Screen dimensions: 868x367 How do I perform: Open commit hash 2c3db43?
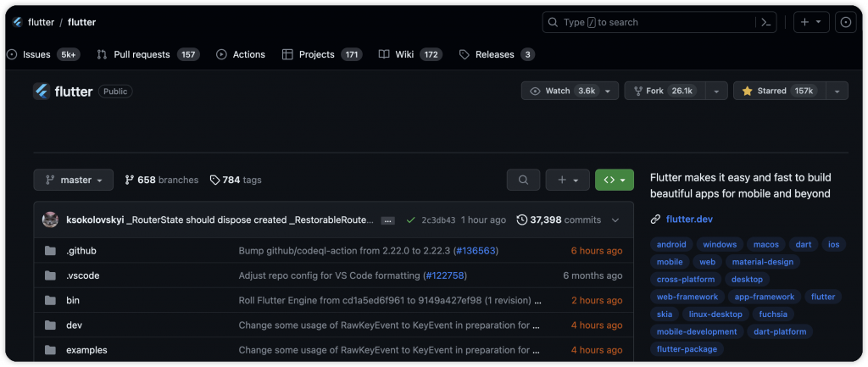pos(438,220)
